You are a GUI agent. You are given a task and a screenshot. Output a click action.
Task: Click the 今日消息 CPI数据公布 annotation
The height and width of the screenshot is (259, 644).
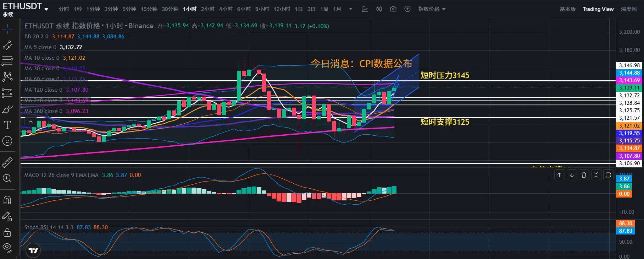tap(361, 64)
